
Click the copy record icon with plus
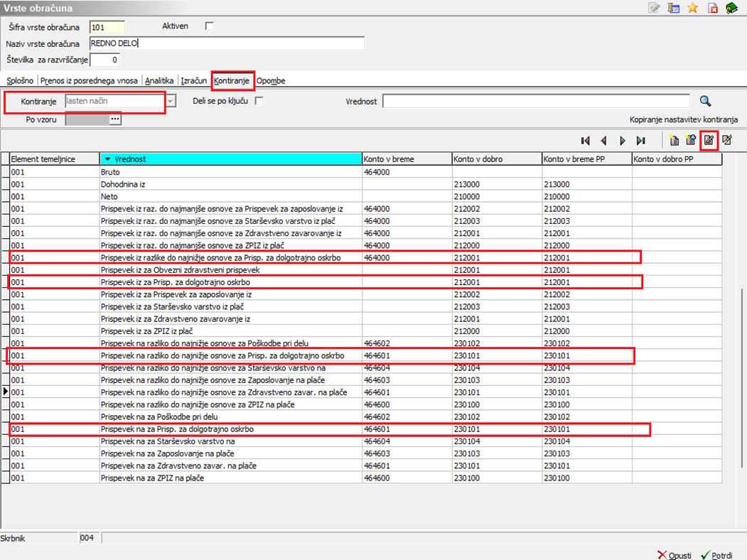(x=691, y=140)
